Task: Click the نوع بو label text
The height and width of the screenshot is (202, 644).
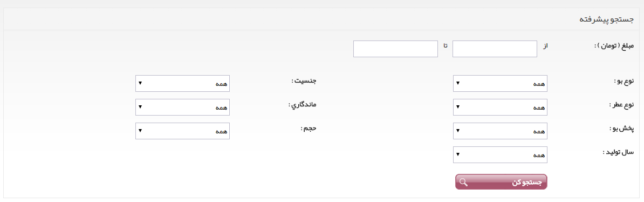Action: [x=622, y=81]
